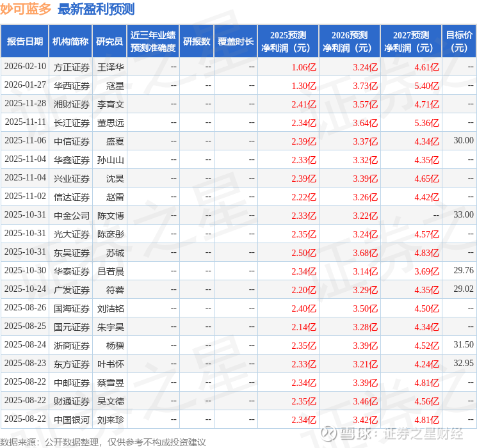Click 3.68亿 forecast value
Screen dimensions: 477x448
(366, 253)
